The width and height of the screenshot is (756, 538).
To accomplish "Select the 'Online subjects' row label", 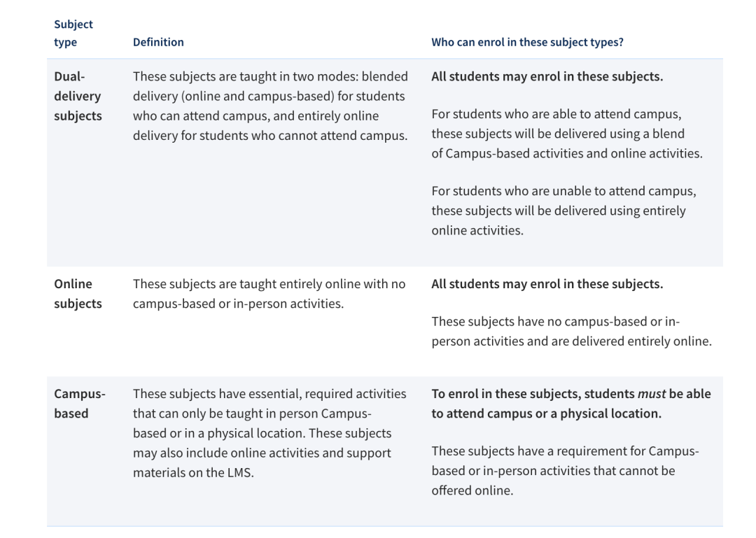I will coord(78,294).
